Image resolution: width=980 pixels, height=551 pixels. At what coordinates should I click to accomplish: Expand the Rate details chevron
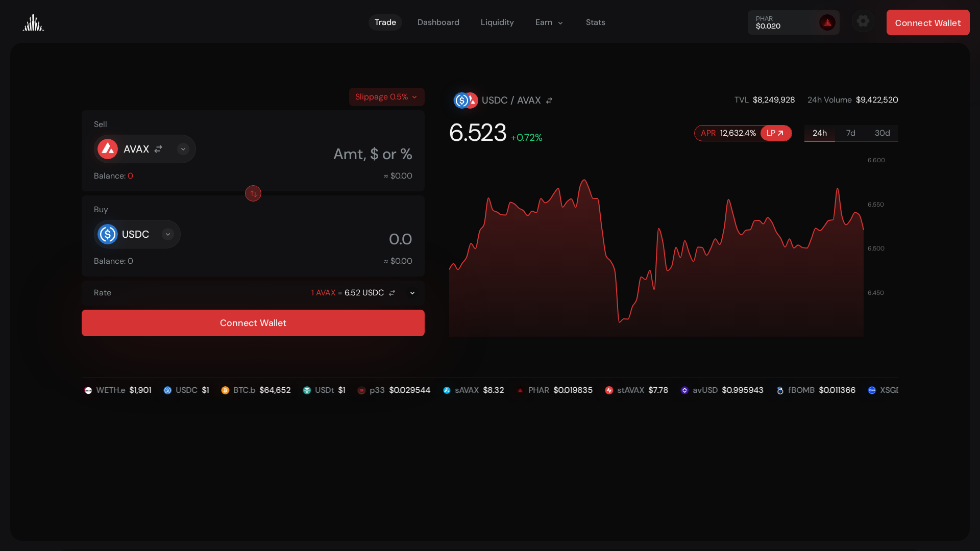tap(412, 293)
